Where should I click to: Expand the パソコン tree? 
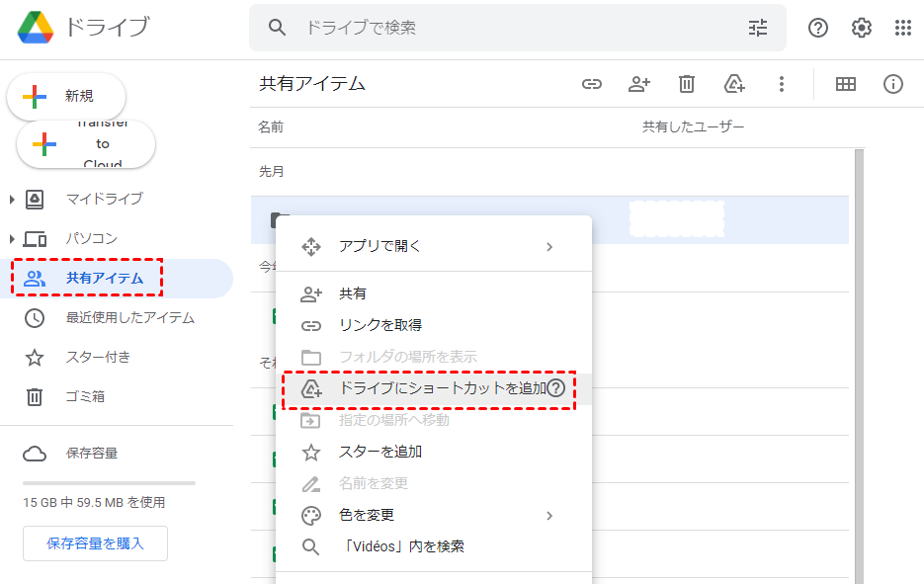coord(12,239)
